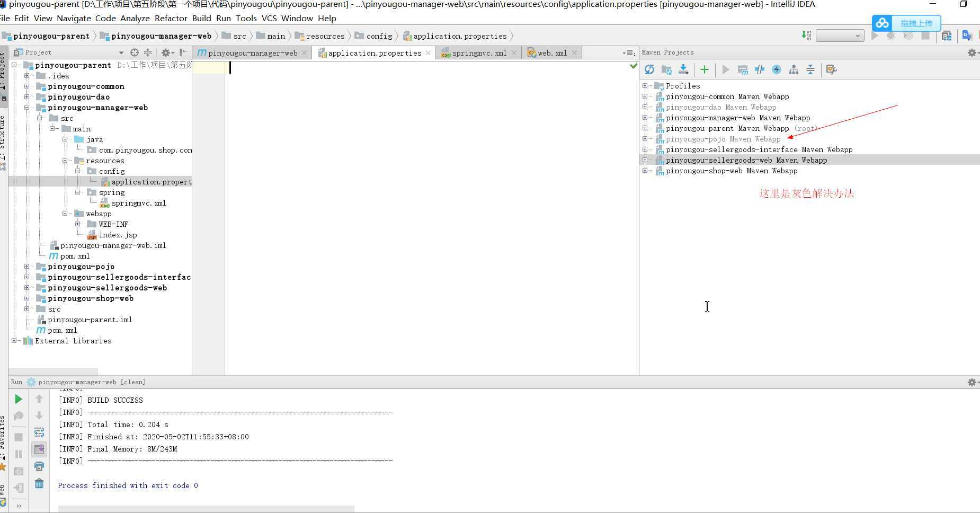Open Project view type dropdown
The height and width of the screenshot is (513, 980).
coord(121,52)
